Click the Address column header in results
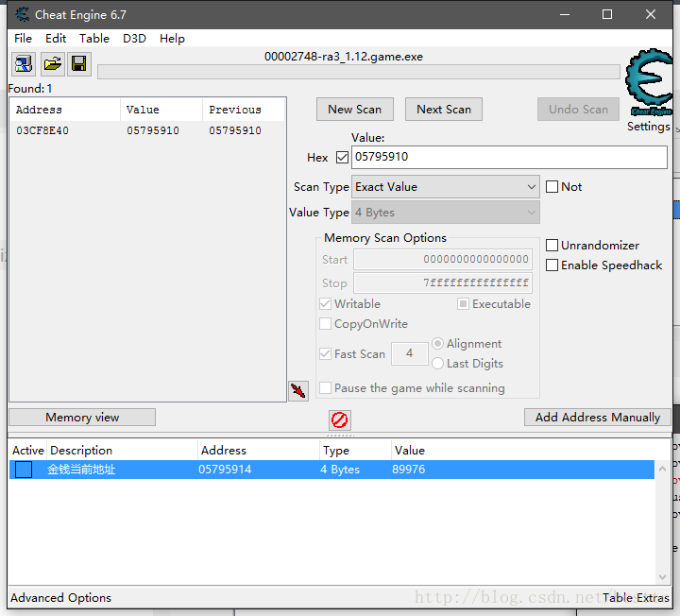Screen dimensions: 680x616 65,110
